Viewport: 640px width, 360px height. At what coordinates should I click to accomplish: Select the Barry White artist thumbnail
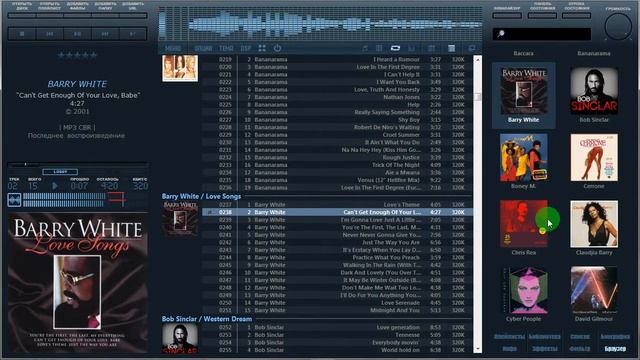click(523, 96)
